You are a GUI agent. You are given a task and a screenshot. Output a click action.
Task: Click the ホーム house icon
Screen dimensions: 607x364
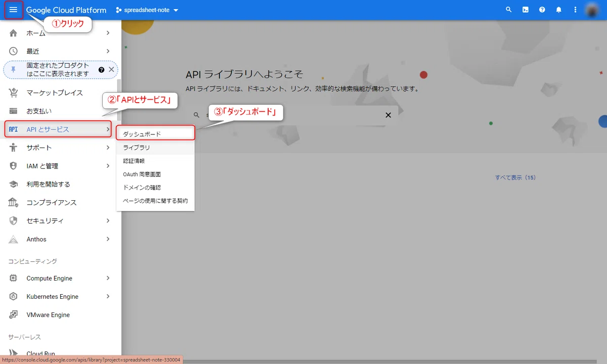(x=14, y=33)
